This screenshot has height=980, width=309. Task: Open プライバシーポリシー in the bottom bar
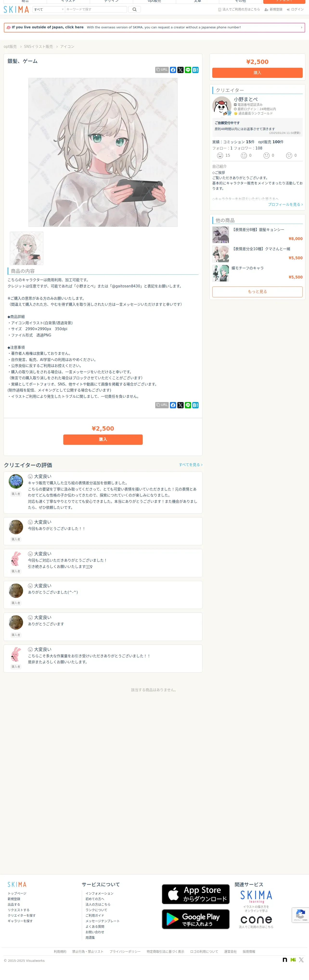(125, 952)
